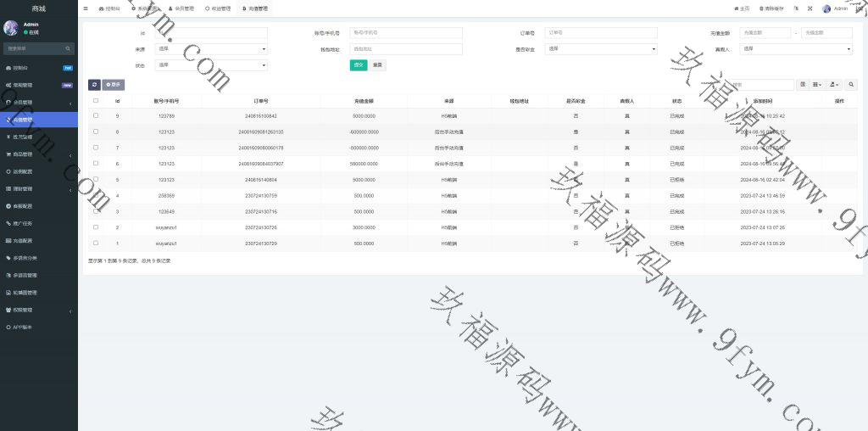Click the language switch icon in top bar
This screenshot has width=868, height=431.
click(x=797, y=8)
